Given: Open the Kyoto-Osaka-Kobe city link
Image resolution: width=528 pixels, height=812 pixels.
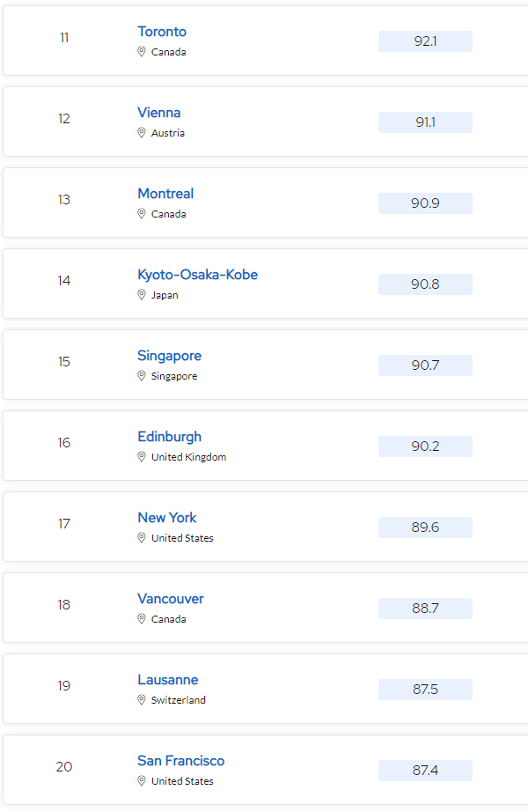Looking at the screenshot, I should 198,275.
